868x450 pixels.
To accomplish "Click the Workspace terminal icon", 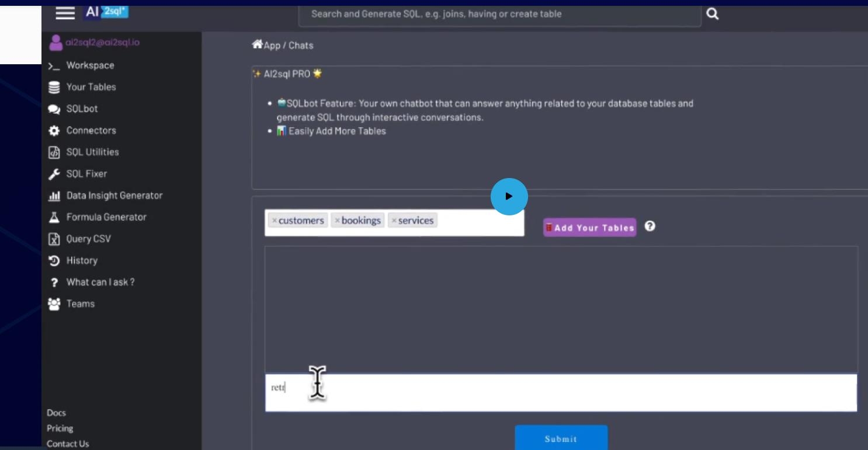I will click(54, 65).
